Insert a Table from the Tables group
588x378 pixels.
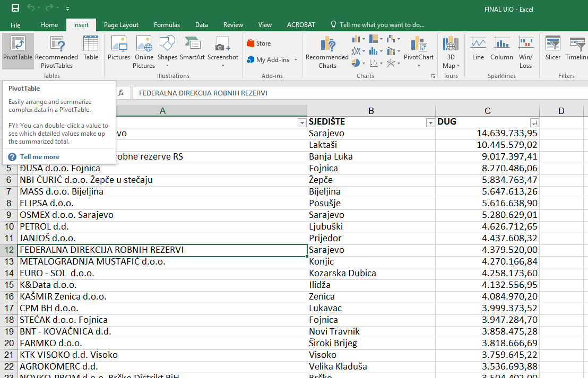pyautogui.click(x=91, y=48)
